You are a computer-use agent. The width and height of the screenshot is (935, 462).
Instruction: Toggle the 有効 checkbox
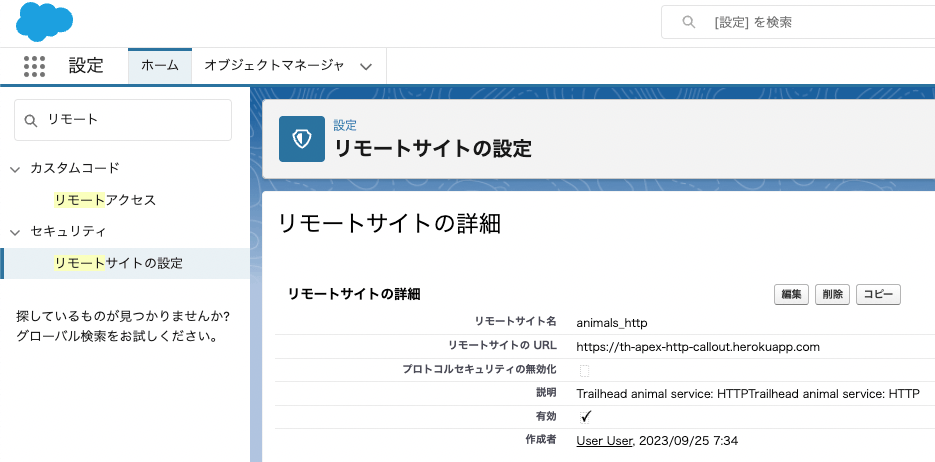[x=586, y=416]
